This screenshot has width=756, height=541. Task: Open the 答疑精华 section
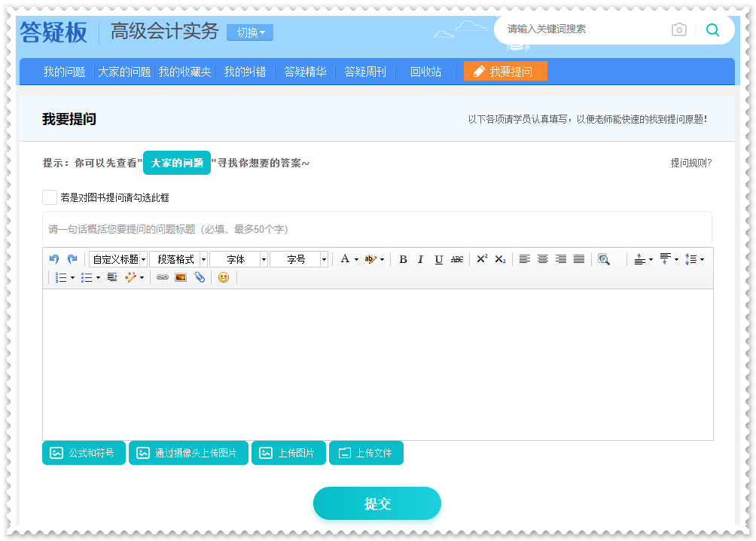tap(304, 71)
